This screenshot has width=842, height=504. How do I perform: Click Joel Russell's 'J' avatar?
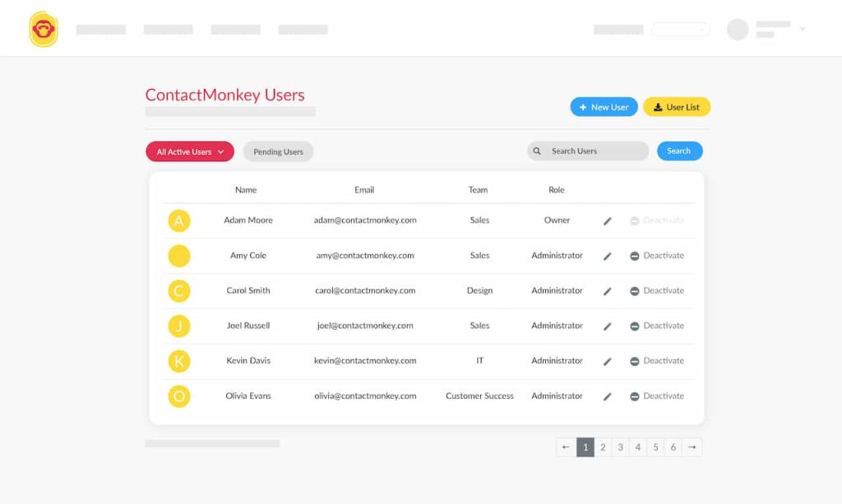[179, 326]
